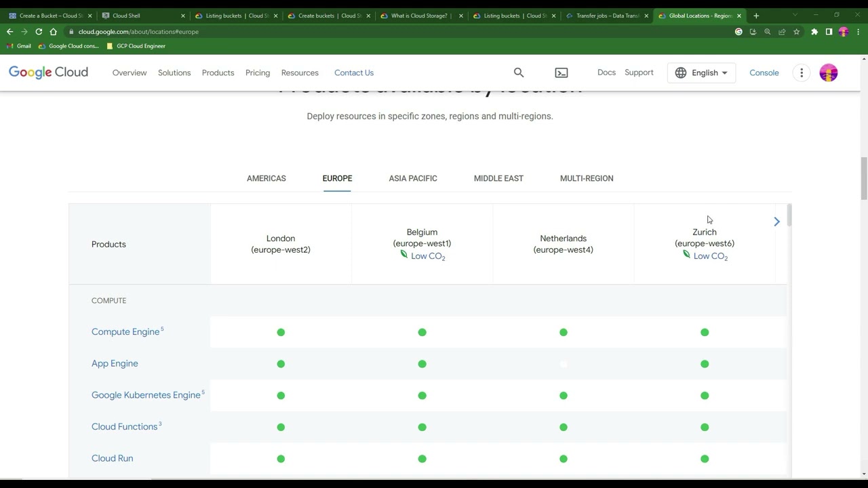Open the Google Kubernetes Engine link

[x=146, y=395]
